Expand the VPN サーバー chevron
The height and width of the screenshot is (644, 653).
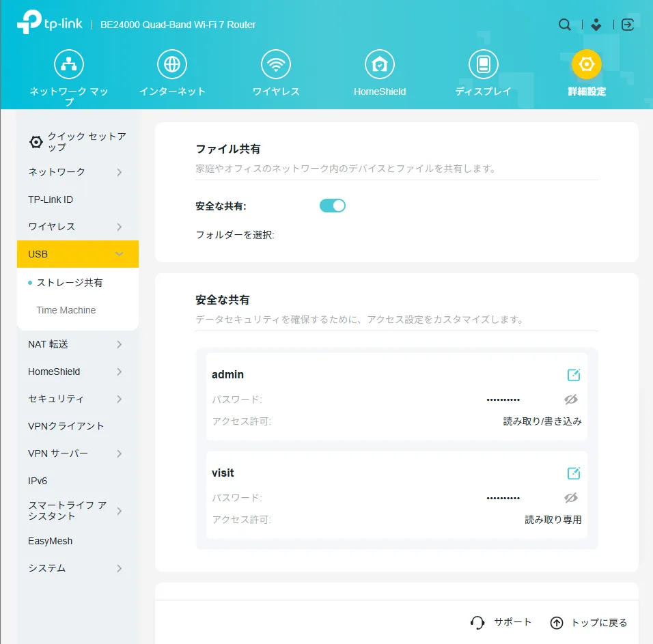coord(120,453)
